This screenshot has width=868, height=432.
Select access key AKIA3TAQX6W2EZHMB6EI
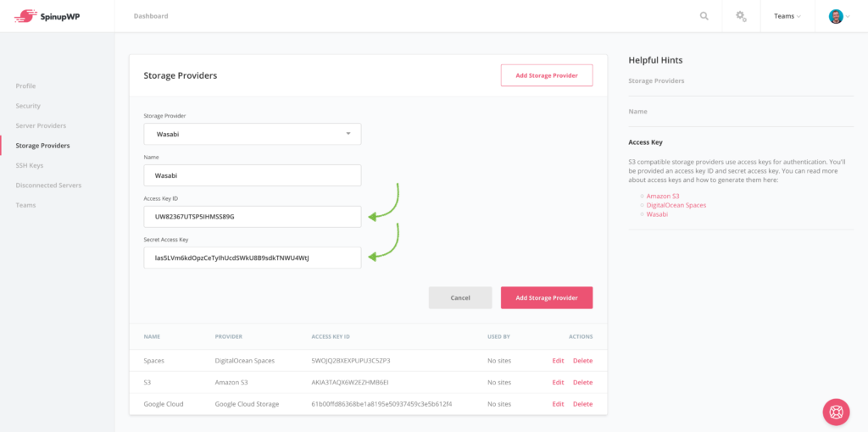pyautogui.click(x=350, y=382)
